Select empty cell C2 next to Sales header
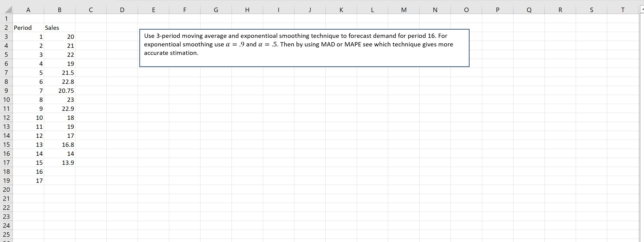This screenshot has width=644, height=242. [x=91, y=27]
